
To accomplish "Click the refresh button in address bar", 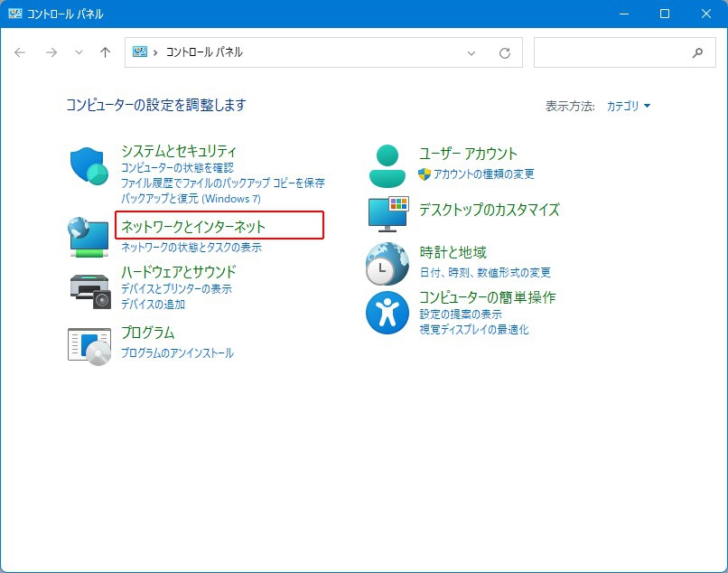I will pyautogui.click(x=505, y=53).
